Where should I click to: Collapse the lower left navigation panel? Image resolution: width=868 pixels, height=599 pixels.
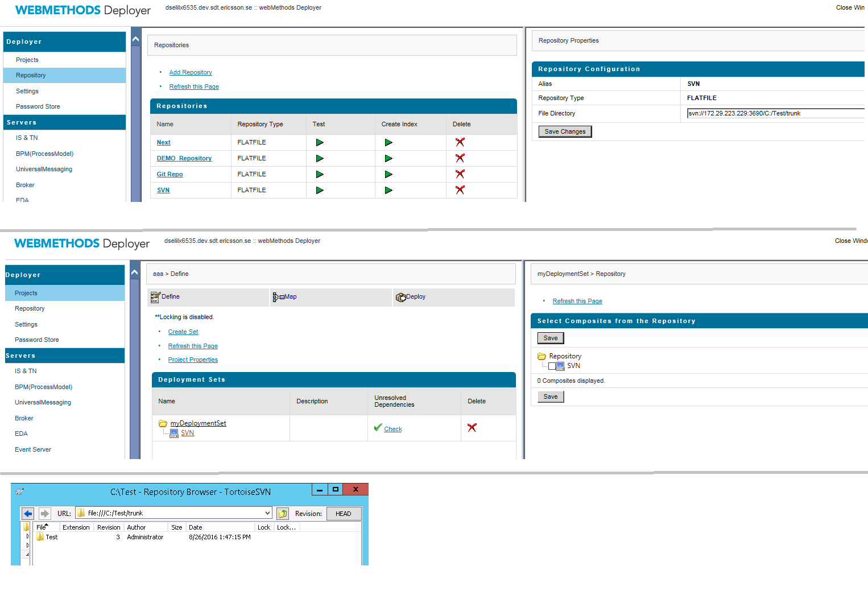[134, 272]
